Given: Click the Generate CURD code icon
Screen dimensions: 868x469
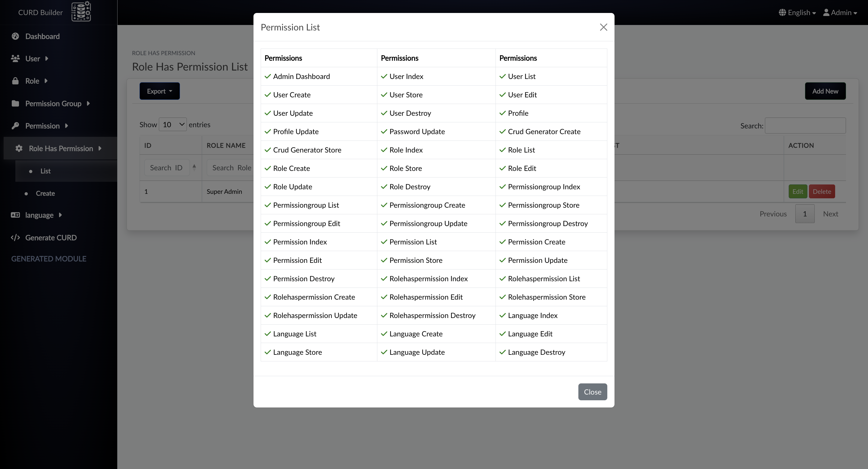Looking at the screenshot, I should [15, 238].
